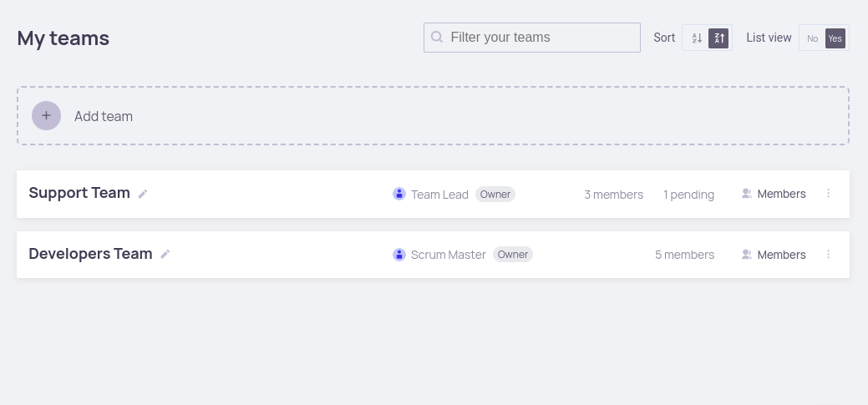
Task: Set List view to Yes
Action: click(x=835, y=38)
